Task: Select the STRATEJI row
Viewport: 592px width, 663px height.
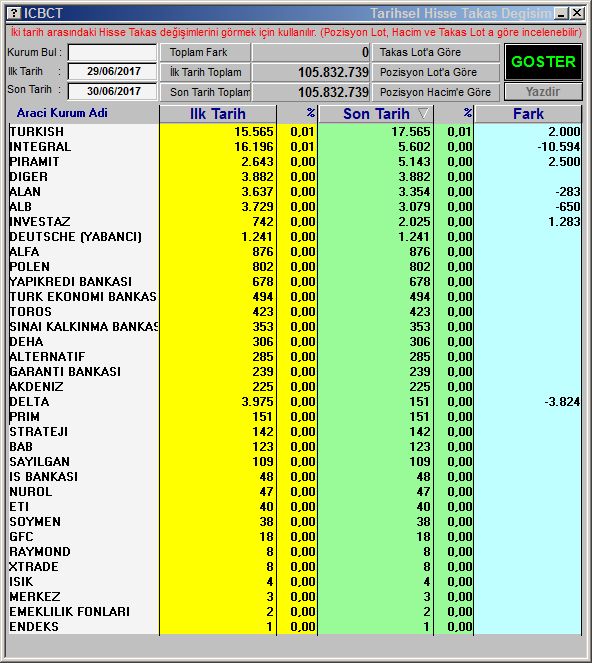Action: (295, 432)
